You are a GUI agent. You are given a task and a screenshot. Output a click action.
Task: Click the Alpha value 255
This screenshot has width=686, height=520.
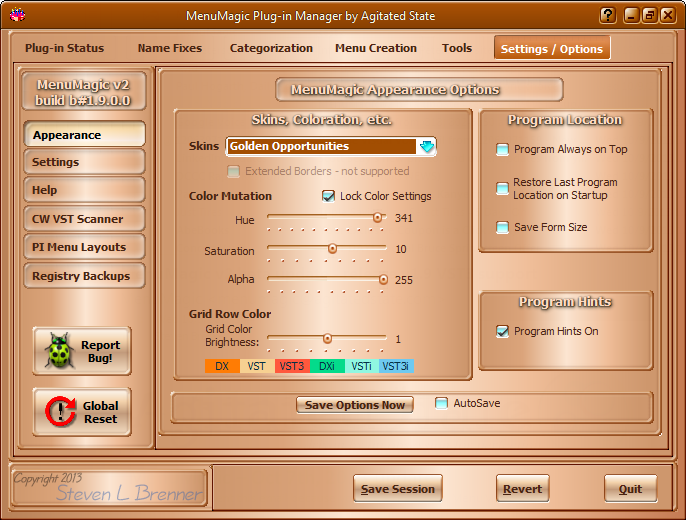[404, 280]
